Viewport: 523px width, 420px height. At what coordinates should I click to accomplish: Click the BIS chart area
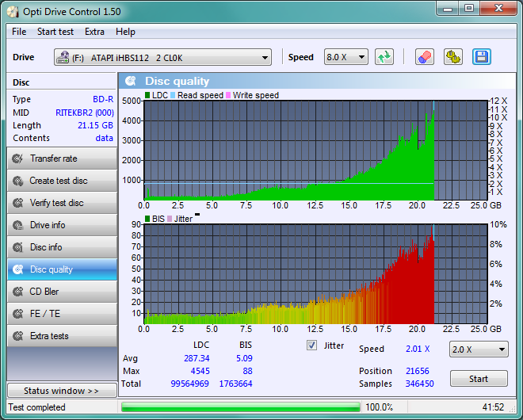click(x=316, y=274)
